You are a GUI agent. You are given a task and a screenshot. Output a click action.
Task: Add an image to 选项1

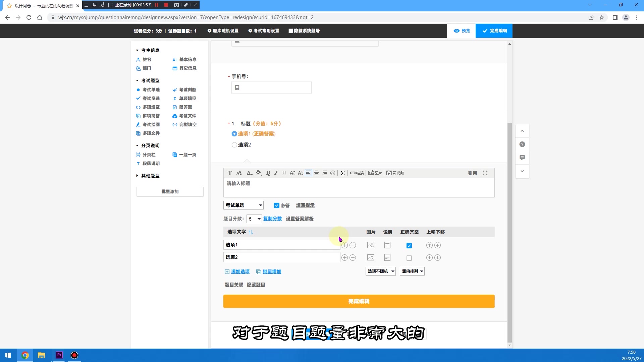(371, 245)
